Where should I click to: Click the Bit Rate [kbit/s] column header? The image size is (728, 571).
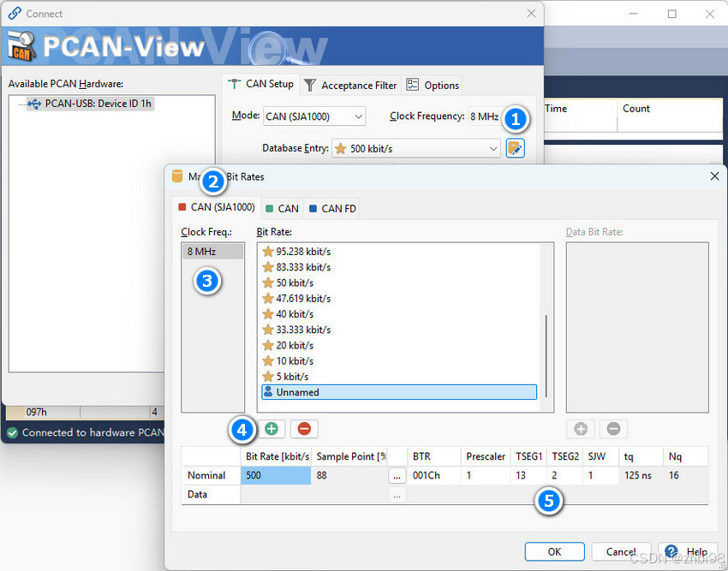[x=277, y=456]
